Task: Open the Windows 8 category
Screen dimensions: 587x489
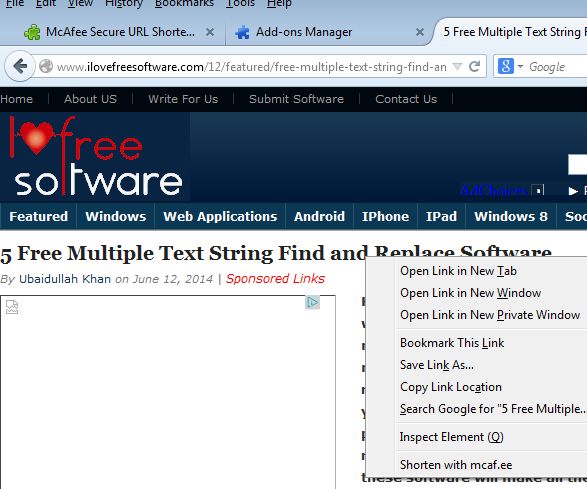Action: [x=511, y=216]
